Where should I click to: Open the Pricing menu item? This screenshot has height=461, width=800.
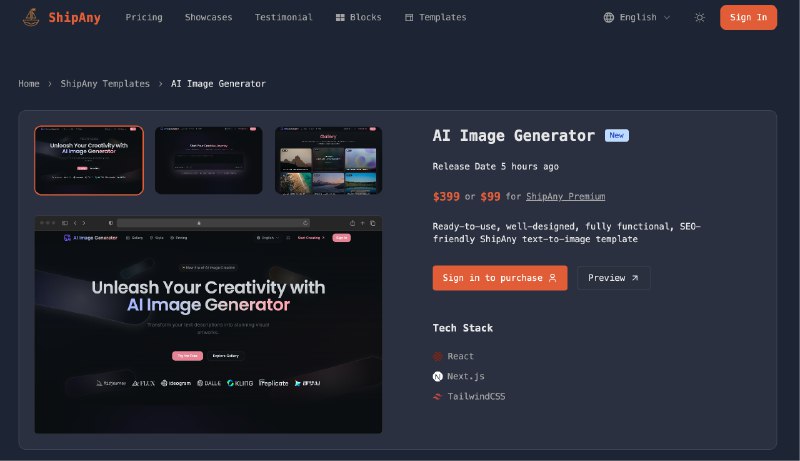144,17
